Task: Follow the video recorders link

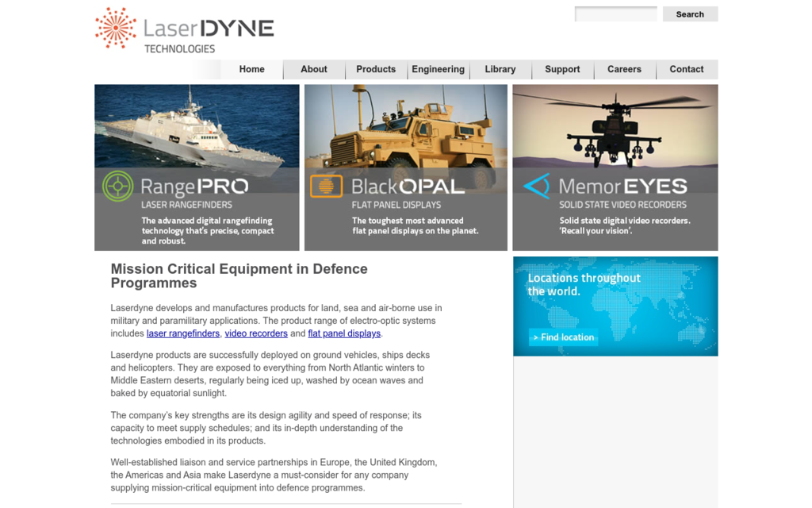Action: pos(256,334)
